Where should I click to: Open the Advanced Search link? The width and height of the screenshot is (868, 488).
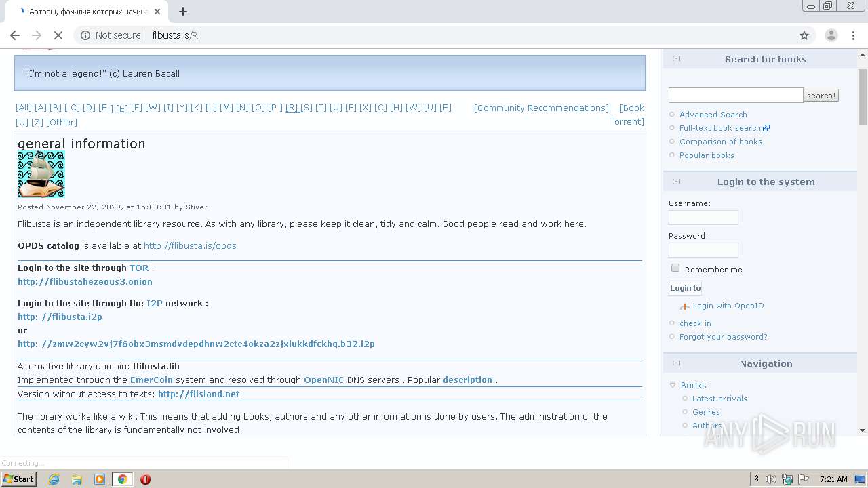coord(713,115)
